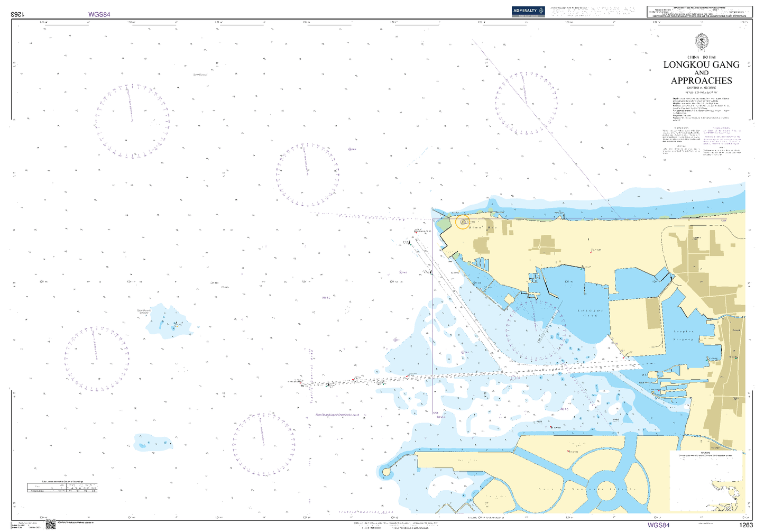The height and width of the screenshot is (532, 764).
Task: Click the purple circle marker on the harbour entrance channel
Action: tap(513, 378)
